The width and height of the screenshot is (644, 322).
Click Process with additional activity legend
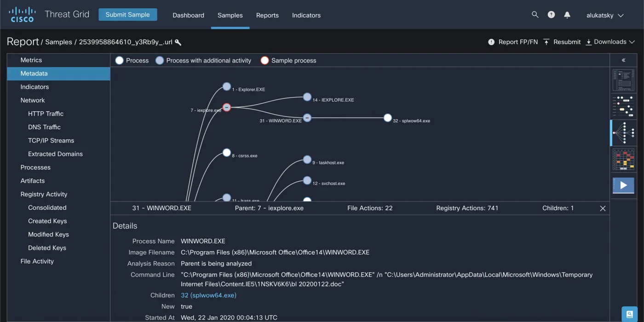[x=203, y=60]
